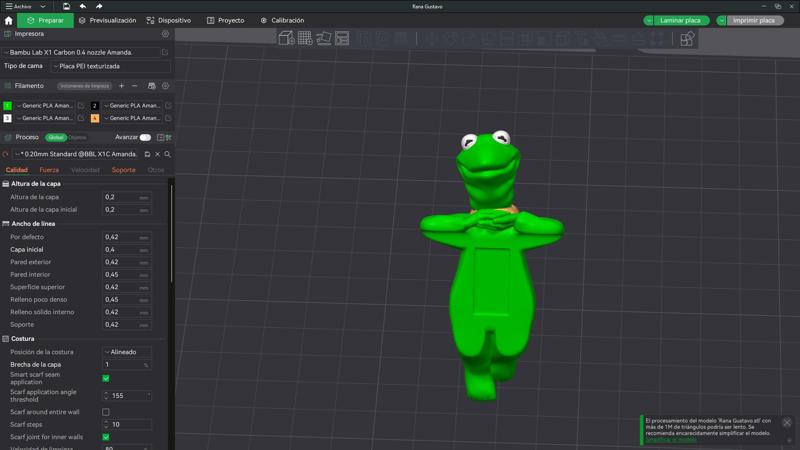
Task: Toggle the Avanzar advanced switch
Action: [145, 137]
